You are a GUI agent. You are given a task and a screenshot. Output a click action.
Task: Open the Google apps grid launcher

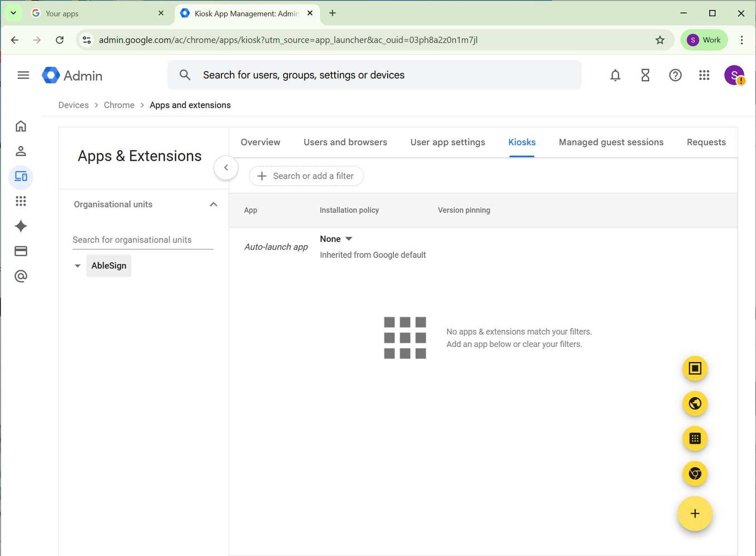click(x=704, y=75)
